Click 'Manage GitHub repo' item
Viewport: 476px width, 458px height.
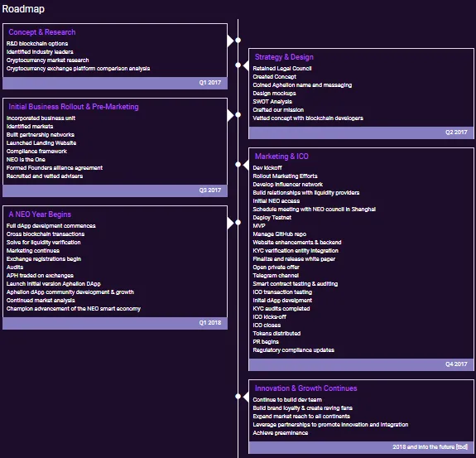[x=280, y=234]
